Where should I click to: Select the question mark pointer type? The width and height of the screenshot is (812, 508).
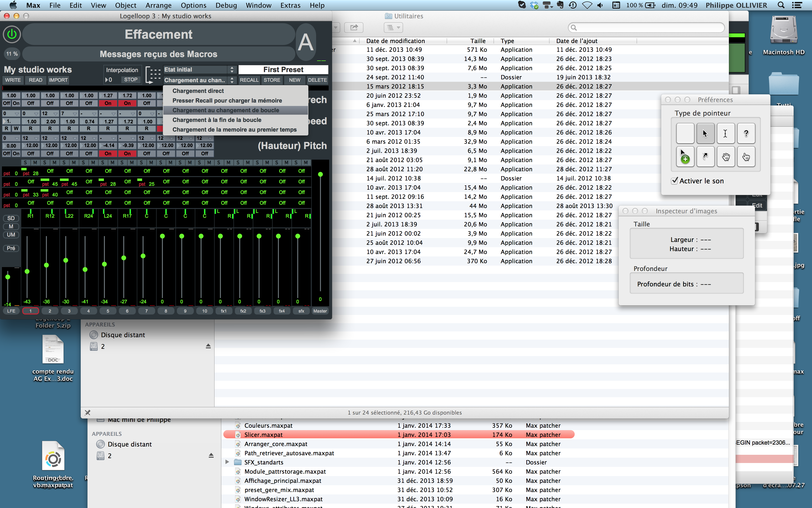coord(746,133)
